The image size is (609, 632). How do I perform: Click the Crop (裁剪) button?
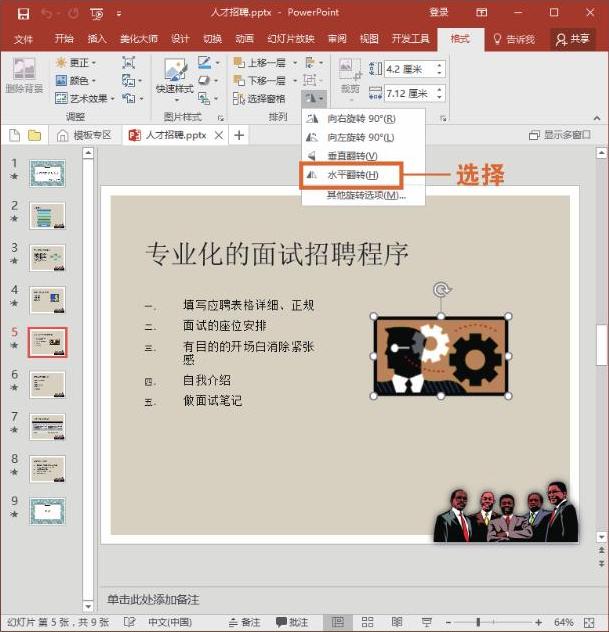(x=349, y=79)
